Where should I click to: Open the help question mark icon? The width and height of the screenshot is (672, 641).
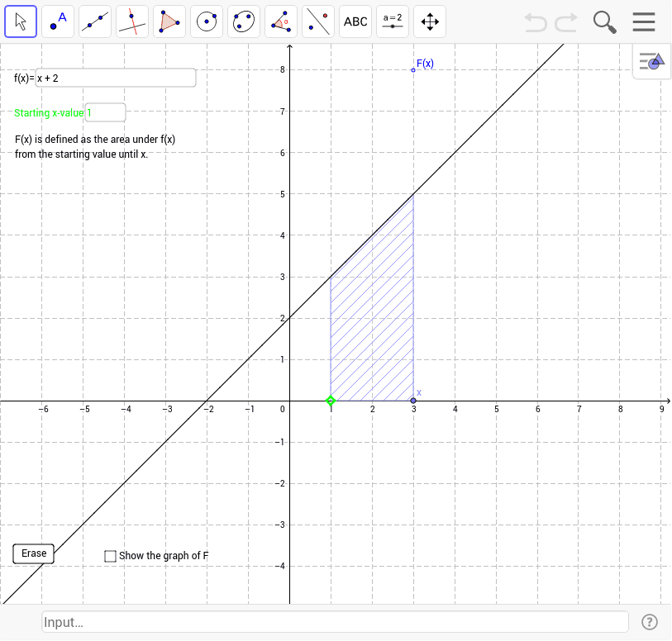(650, 622)
